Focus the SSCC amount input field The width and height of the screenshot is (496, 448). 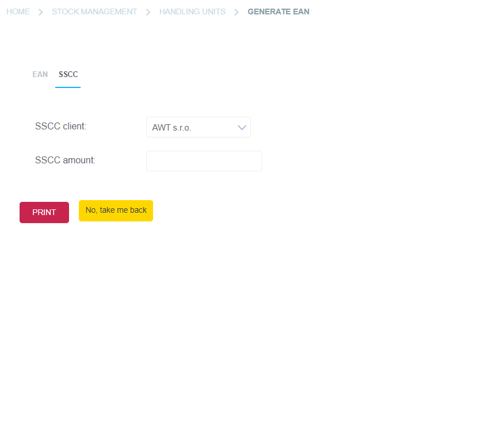[204, 161]
